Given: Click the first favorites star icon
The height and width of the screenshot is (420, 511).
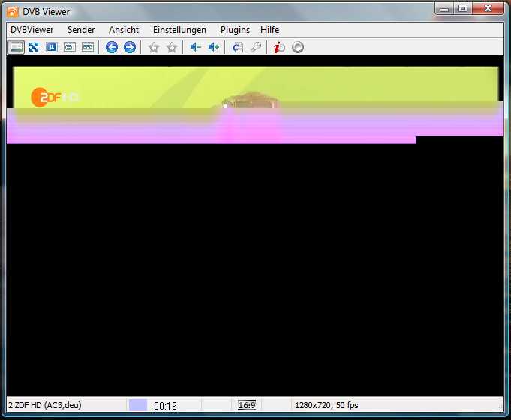Looking at the screenshot, I should point(154,47).
